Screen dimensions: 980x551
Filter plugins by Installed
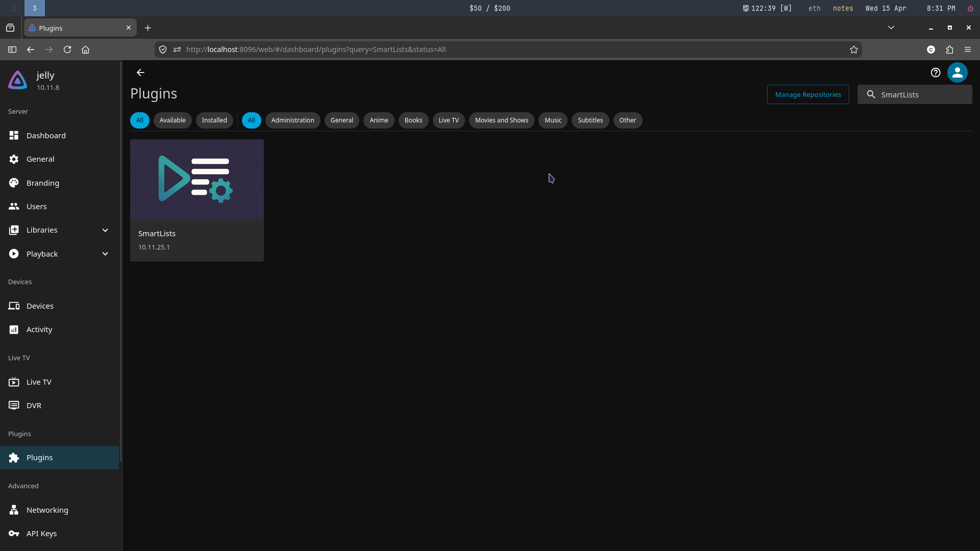point(214,120)
